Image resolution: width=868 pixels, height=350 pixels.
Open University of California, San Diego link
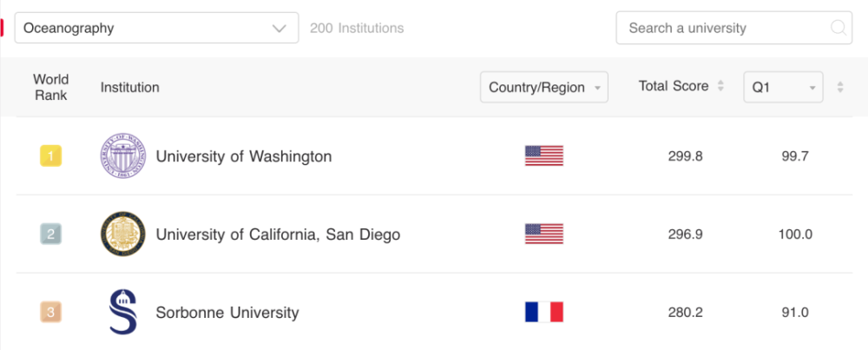[278, 234]
